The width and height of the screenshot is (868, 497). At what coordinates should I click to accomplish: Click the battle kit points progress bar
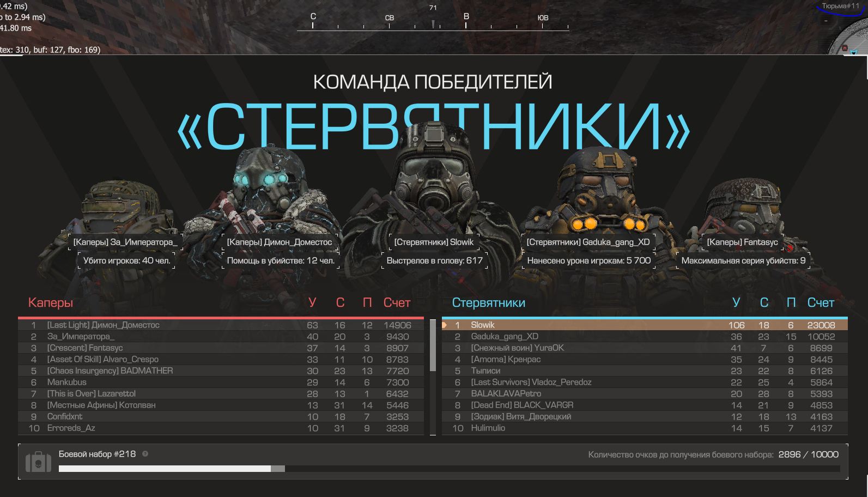(449, 469)
